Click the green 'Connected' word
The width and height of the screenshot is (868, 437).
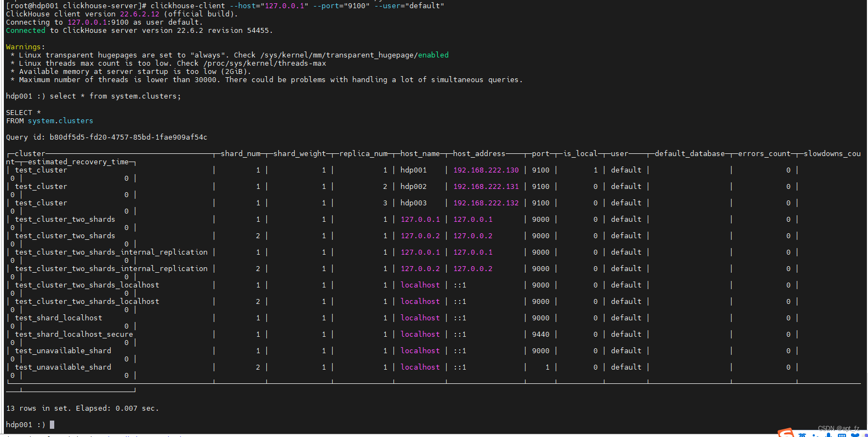[26, 31]
